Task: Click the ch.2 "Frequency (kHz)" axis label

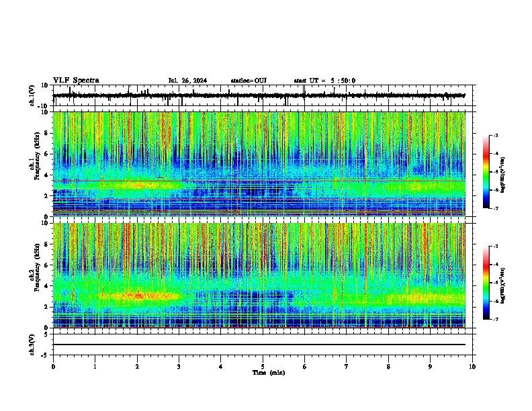Action: pos(37,267)
